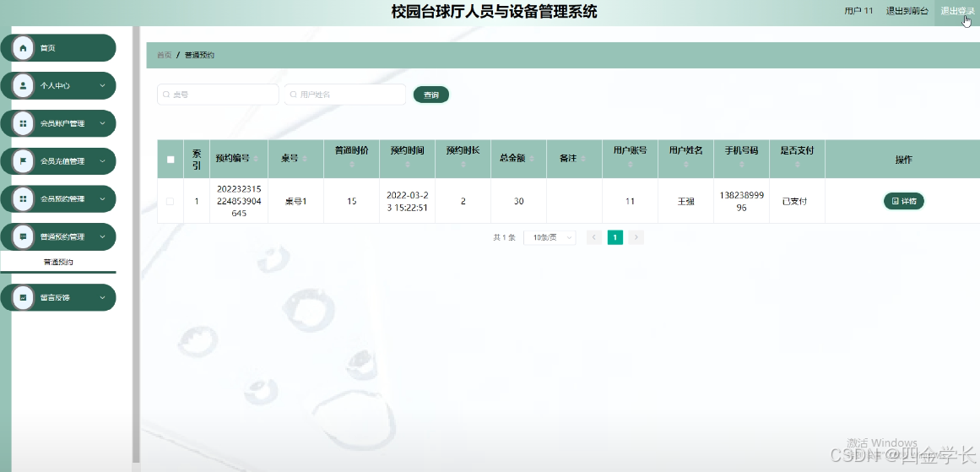Click the home icon in the sidebar

point(23,48)
